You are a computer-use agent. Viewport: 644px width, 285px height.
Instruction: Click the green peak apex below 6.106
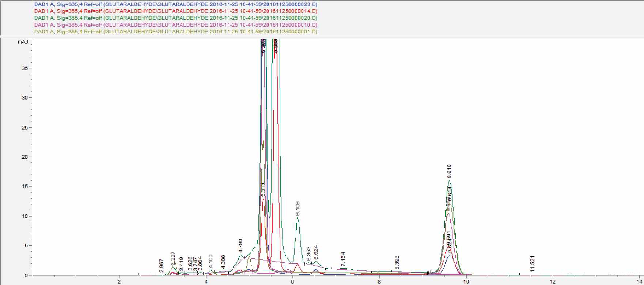click(298, 218)
